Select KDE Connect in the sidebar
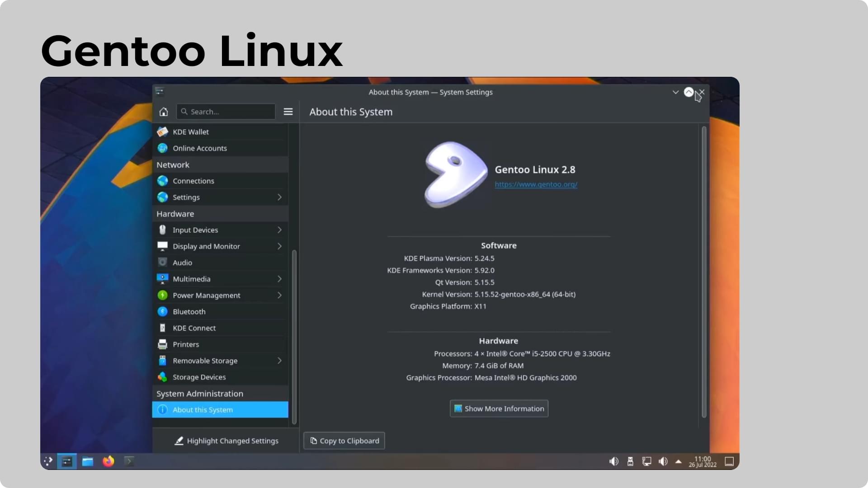The width and height of the screenshot is (868, 488). (x=220, y=328)
